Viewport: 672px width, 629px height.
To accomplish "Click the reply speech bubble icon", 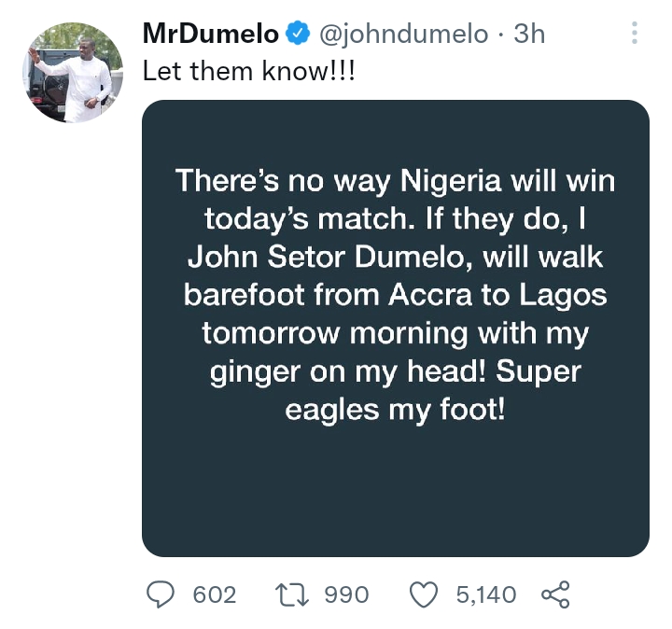I will [x=165, y=594].
